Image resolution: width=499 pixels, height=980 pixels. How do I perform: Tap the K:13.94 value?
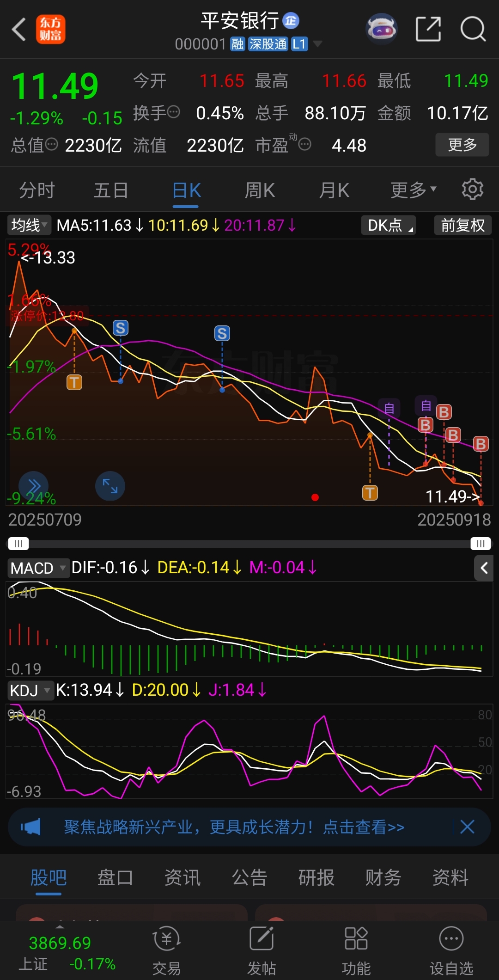coord(84,691)
